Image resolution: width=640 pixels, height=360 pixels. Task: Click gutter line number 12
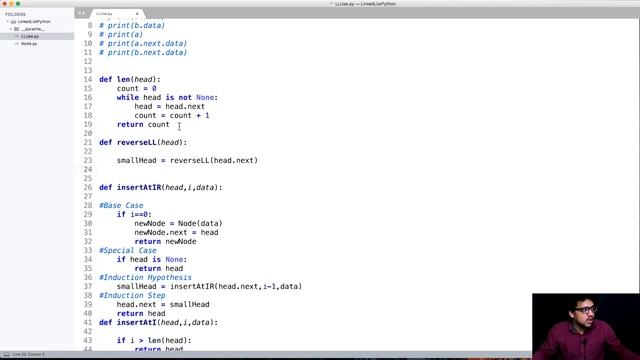[88, 61]
